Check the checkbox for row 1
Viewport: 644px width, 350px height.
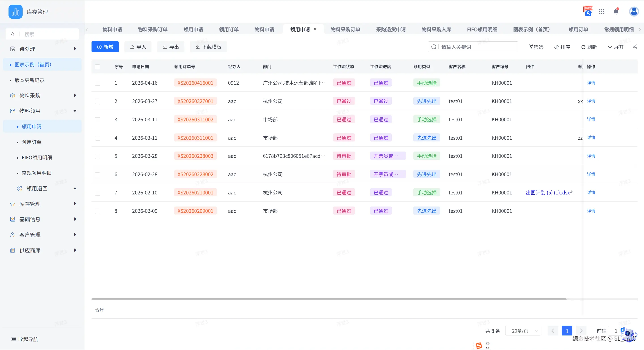point(98,83)
